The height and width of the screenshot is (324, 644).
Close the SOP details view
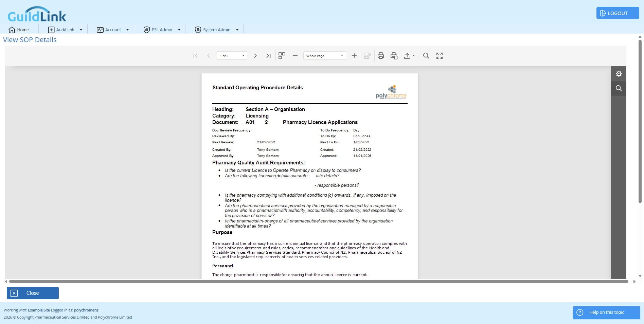click(x=33, y=293)
